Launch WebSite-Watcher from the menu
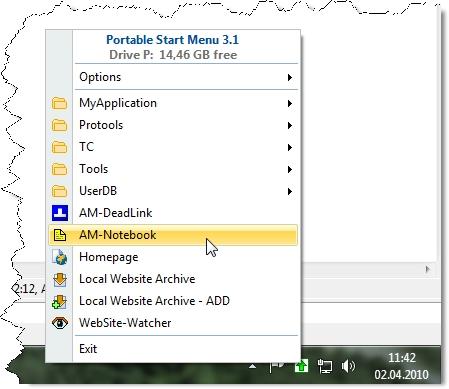 click(x=173, y=323)
